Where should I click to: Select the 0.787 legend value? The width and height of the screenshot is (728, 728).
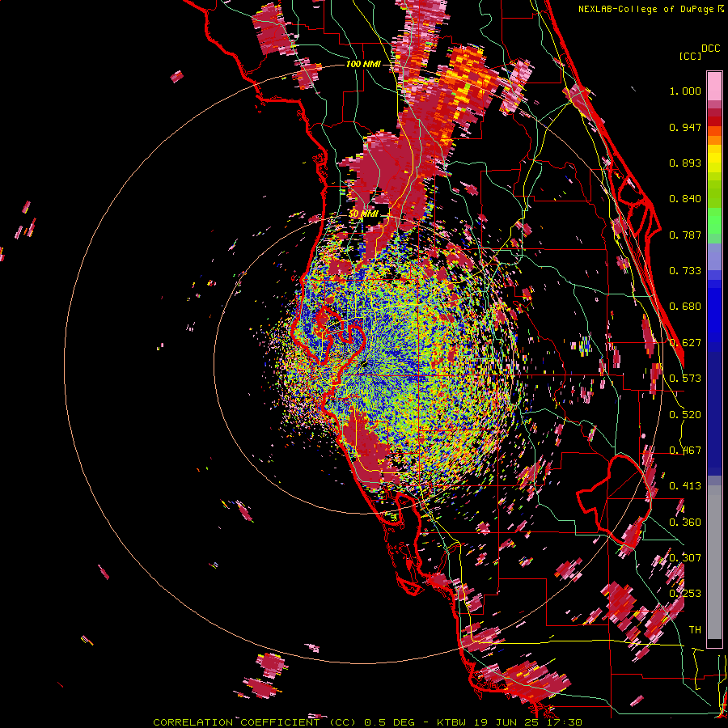click(685, 235)
